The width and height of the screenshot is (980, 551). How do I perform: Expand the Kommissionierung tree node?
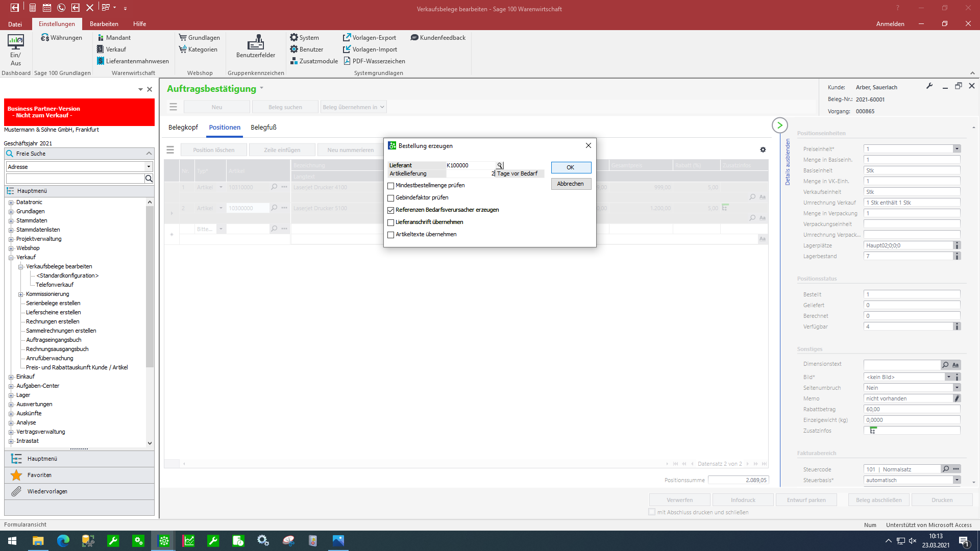pos(21,294)
